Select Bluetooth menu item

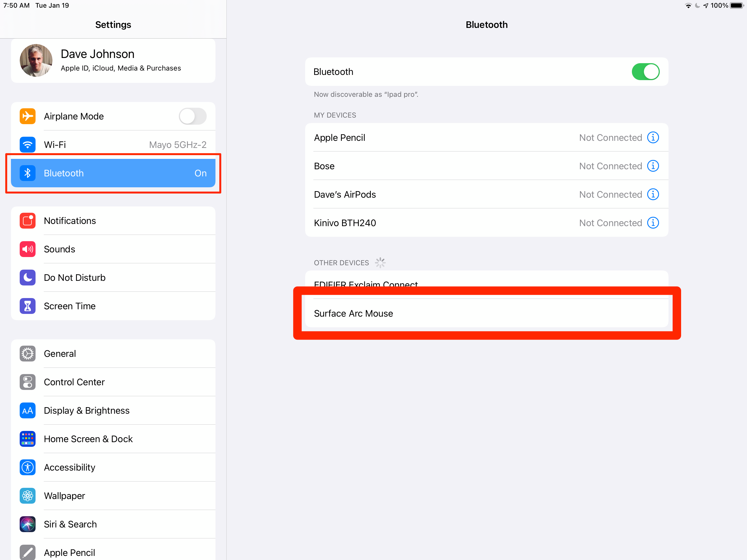pos(113,173)
